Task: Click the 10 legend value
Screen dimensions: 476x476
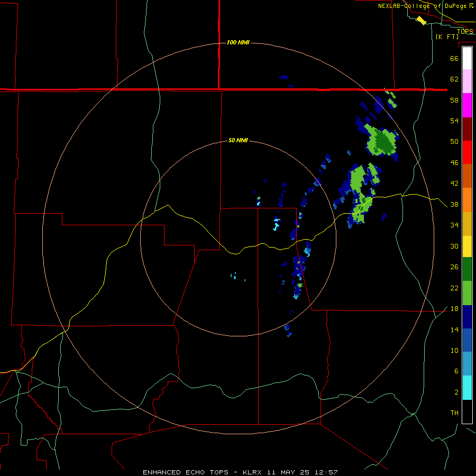Action: pyautogui.click(x=454, y=350)
